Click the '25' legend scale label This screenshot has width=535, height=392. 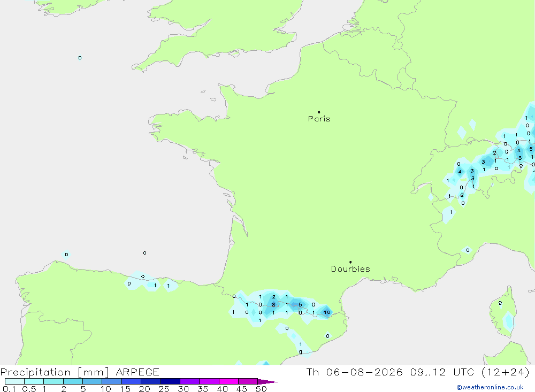[164, 389]
